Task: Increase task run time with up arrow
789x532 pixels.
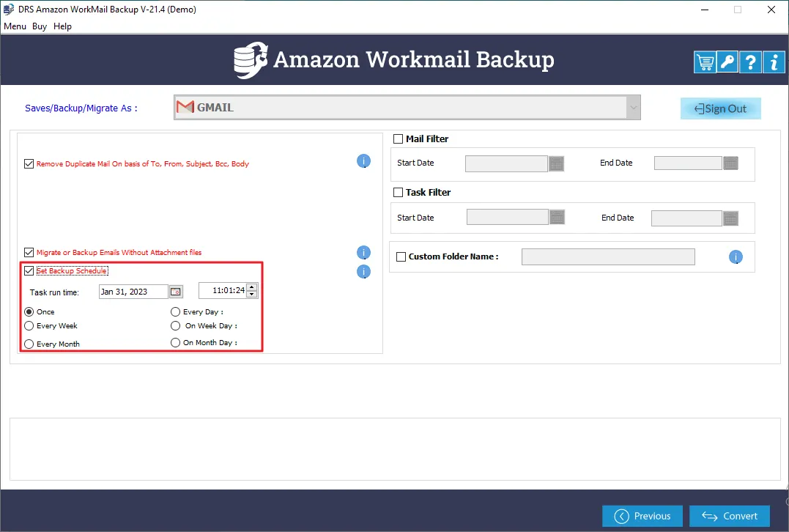Action: [x=252, y=287]
